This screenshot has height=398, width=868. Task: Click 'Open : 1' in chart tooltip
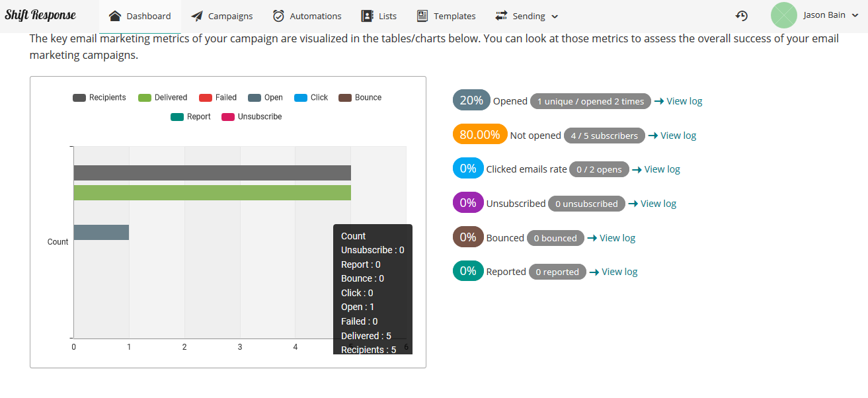pos(358,307)
